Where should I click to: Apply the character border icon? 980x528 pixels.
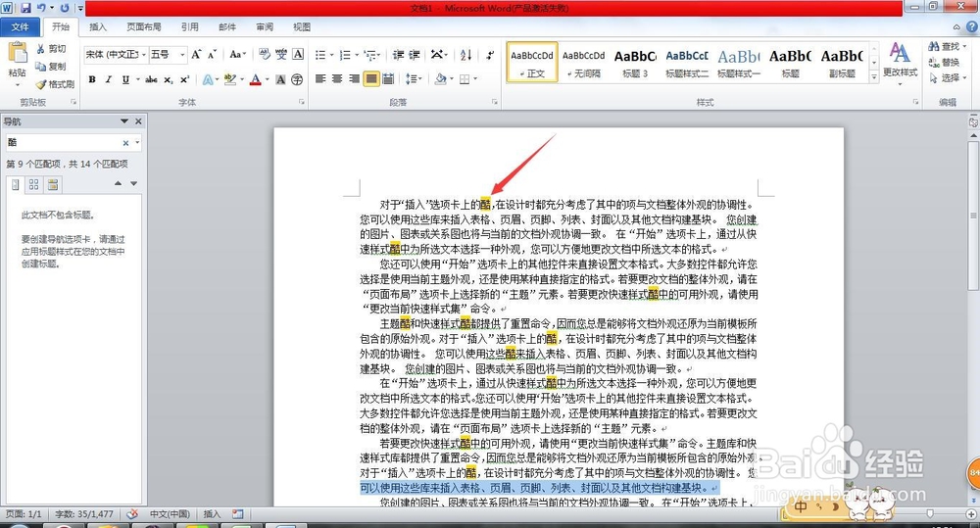click(298, 54)
